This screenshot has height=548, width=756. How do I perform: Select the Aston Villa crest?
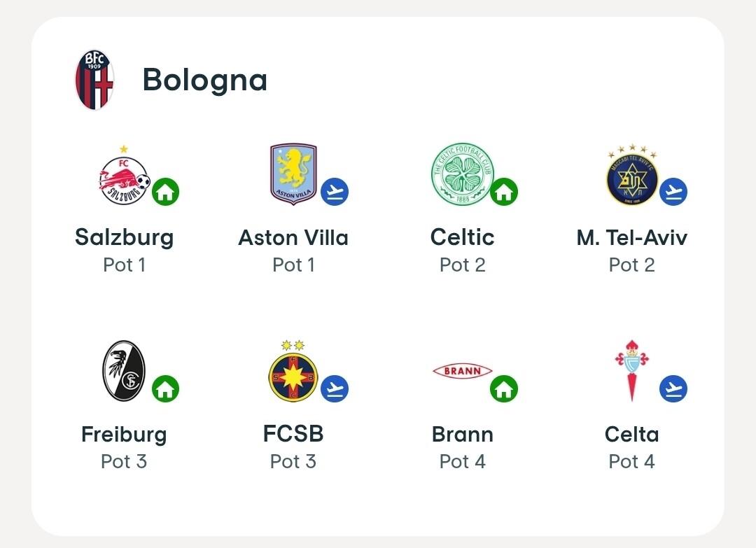tap(293, 174)
